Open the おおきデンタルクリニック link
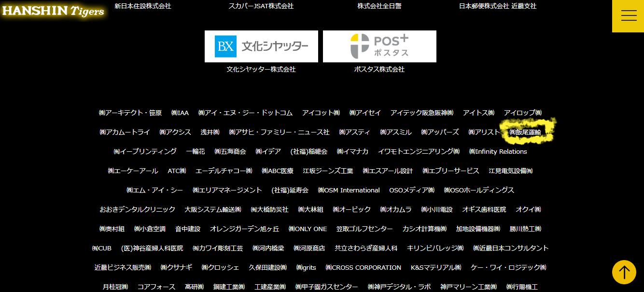The width and height of the screenshot is (644, 292). [x=137, y=209]
